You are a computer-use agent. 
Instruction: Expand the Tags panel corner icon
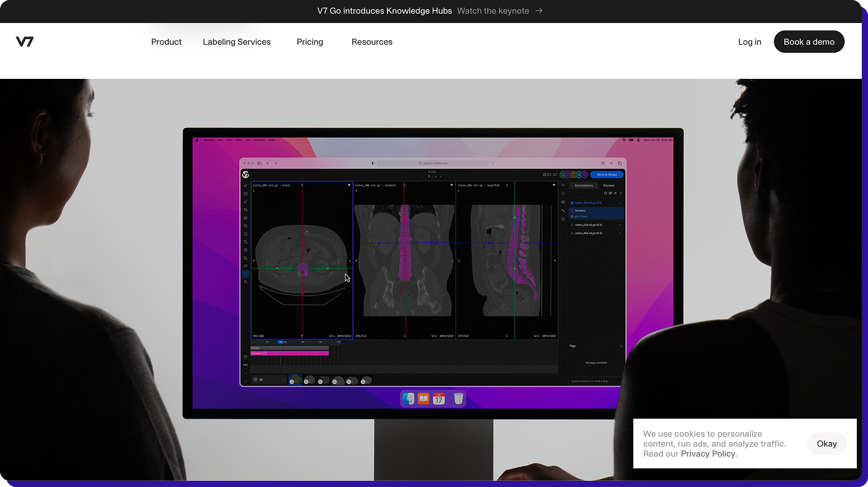click(x=621, y=346)
